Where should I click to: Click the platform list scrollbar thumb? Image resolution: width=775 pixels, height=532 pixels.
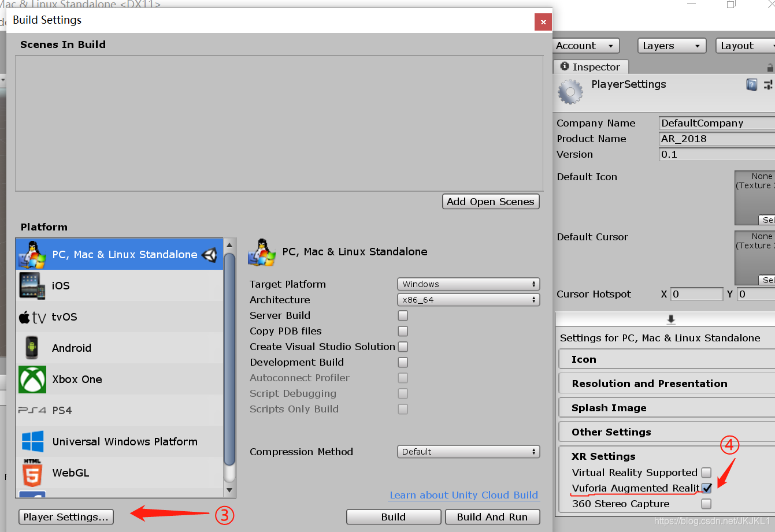229,358
